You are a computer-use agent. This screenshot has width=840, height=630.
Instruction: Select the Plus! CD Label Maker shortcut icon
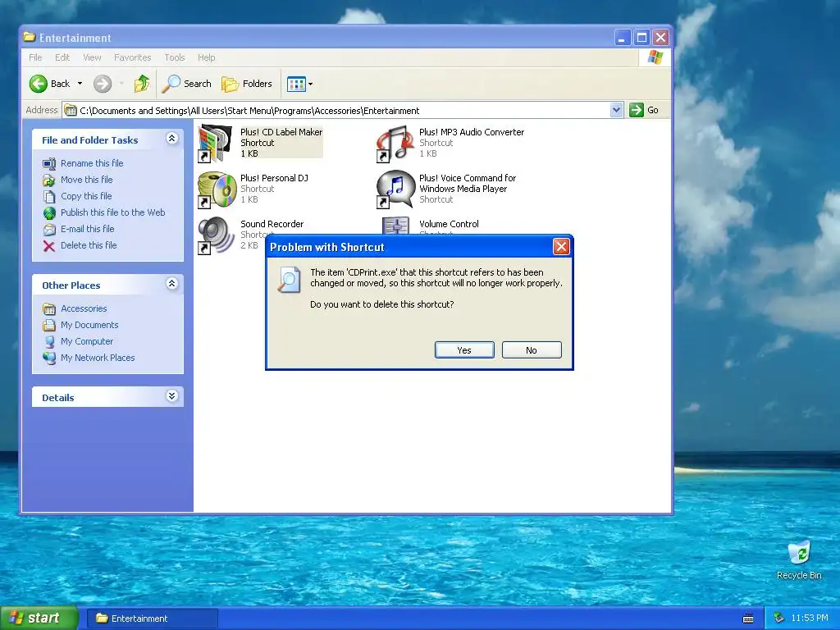pos(216,143)
